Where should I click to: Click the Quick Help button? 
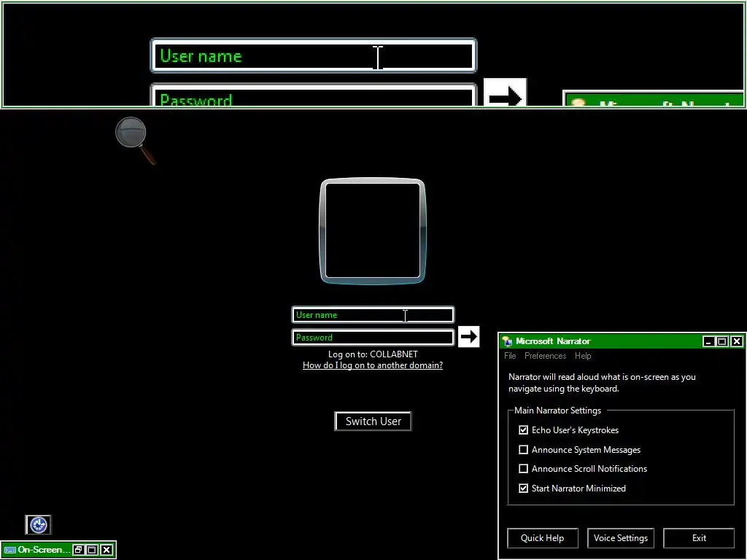click(543, 538)
